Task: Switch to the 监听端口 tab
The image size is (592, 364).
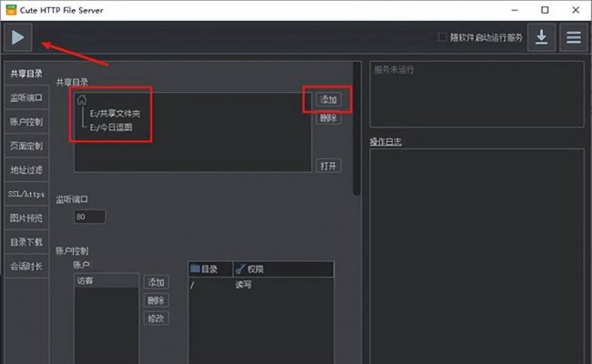Action: tap(26, 97)
